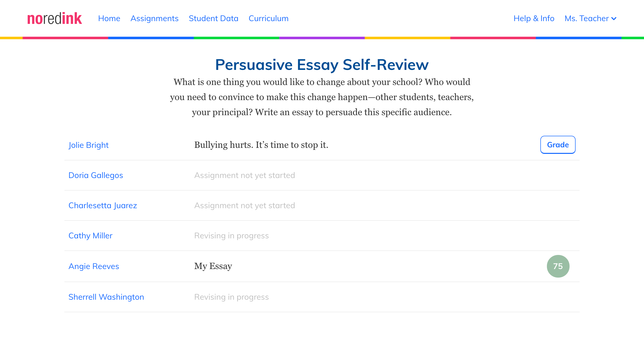This screenshot has width=644, height=351.
Task: Click the Ms. Teacher account name
Action: point(587,18)
